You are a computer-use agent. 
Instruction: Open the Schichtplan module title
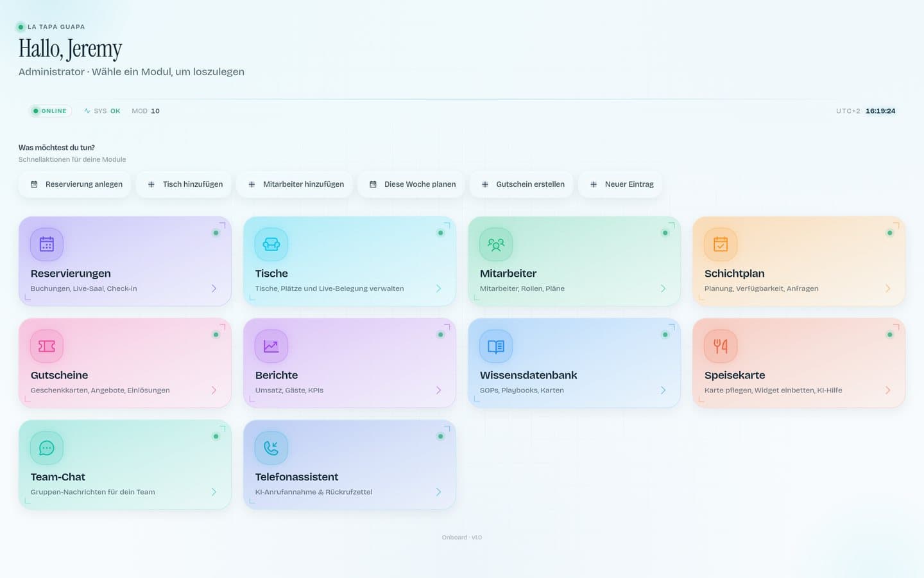tap(735, 274)
